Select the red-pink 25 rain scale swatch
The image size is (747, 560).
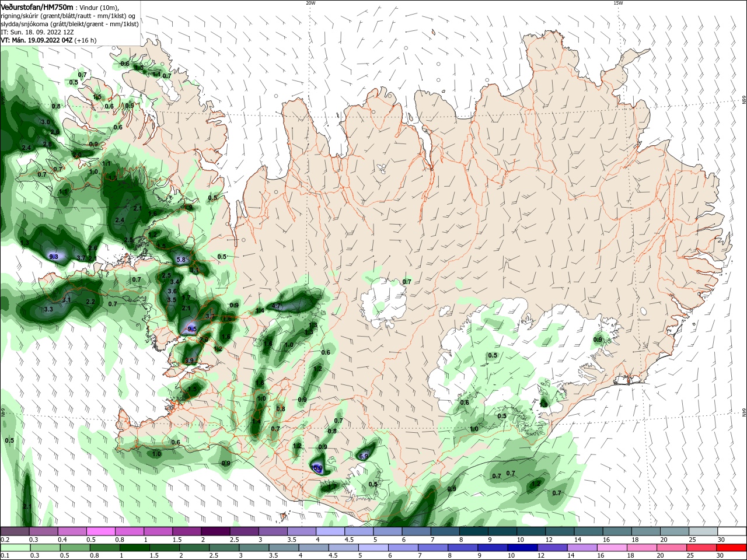(x=702, y=548)
